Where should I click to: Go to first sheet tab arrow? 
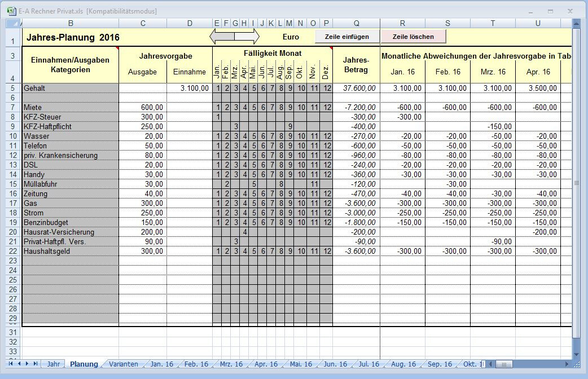[x=11, y=364]
